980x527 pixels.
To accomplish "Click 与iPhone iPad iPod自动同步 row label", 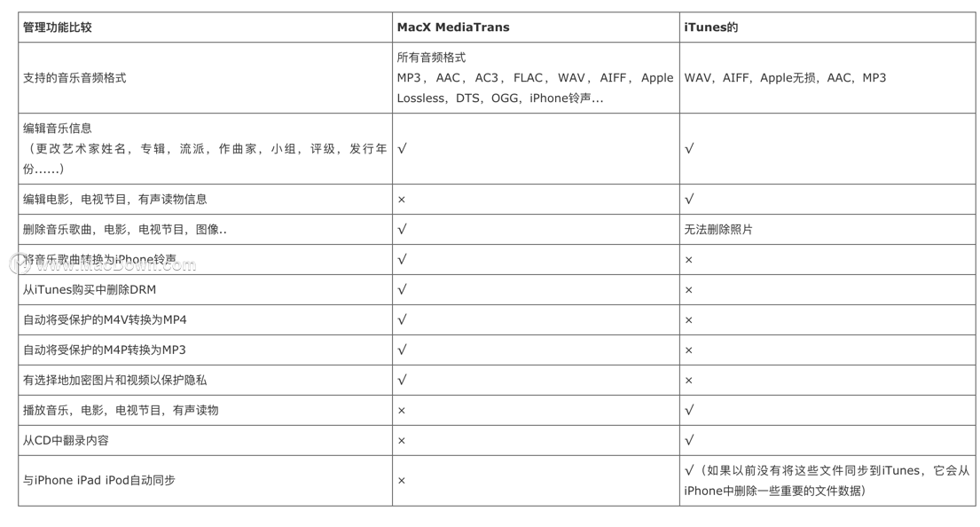I will click(98, 481).
